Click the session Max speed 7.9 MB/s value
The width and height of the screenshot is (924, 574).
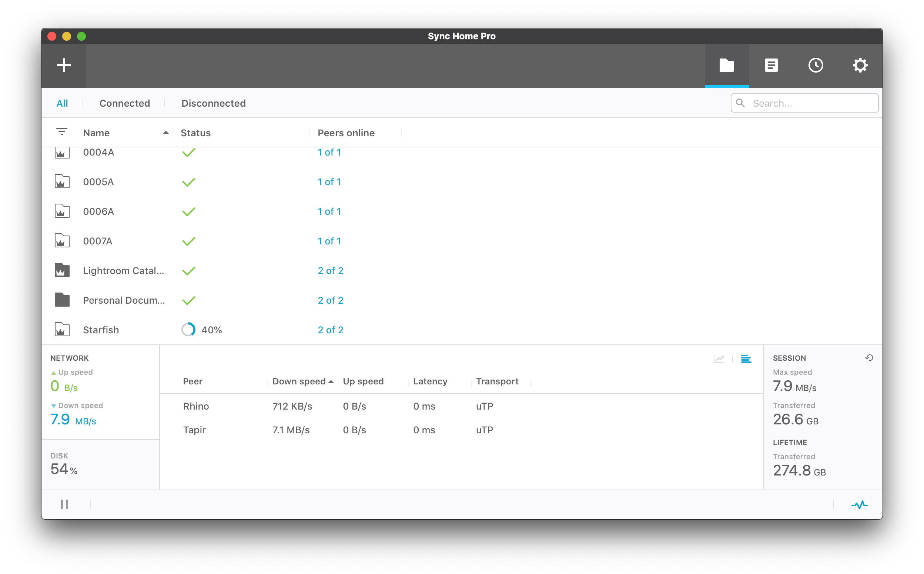click(x=794, y=387)
